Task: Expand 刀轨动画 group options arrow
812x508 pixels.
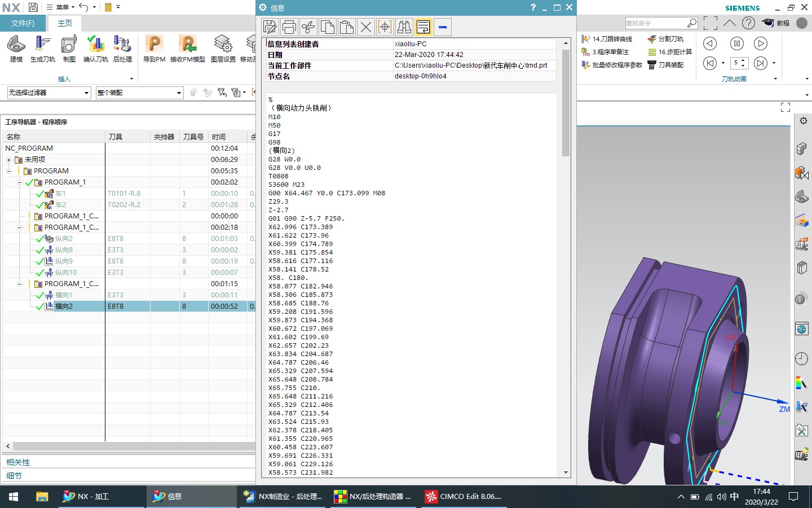Action: point(775,79)
